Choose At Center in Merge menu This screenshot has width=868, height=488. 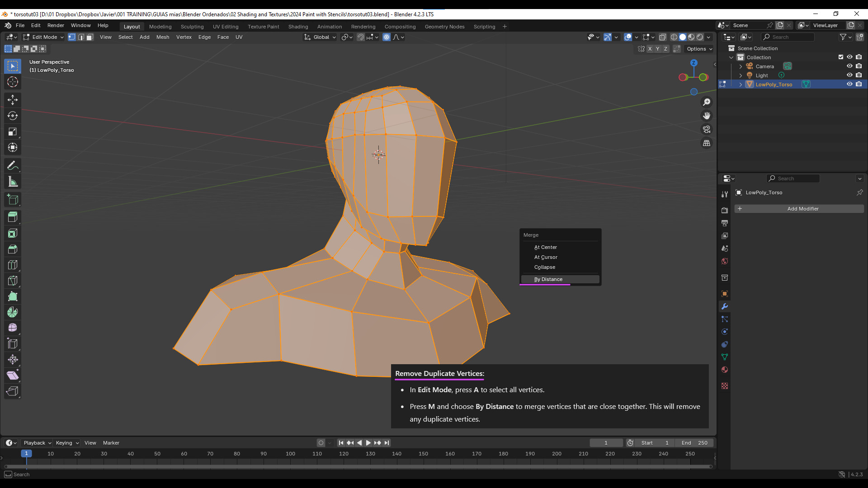[560, 247]
